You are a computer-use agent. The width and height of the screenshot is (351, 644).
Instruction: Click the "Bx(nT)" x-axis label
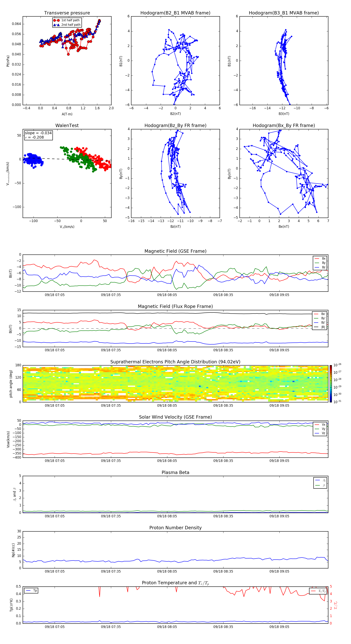tap(284, 227)
